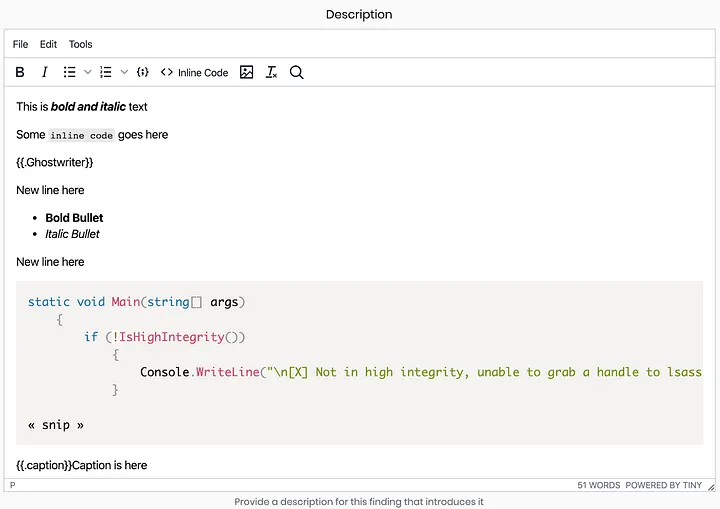Toggle bold formatting in toolbar
The image size is (720, 509).
[x=21, y=72]
